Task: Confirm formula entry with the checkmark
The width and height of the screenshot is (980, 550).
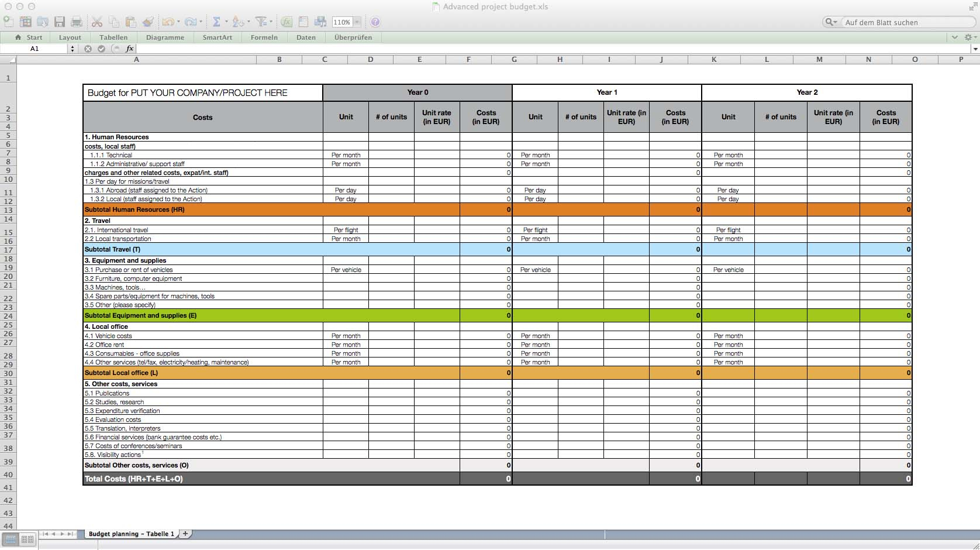Action: [101, 49]
